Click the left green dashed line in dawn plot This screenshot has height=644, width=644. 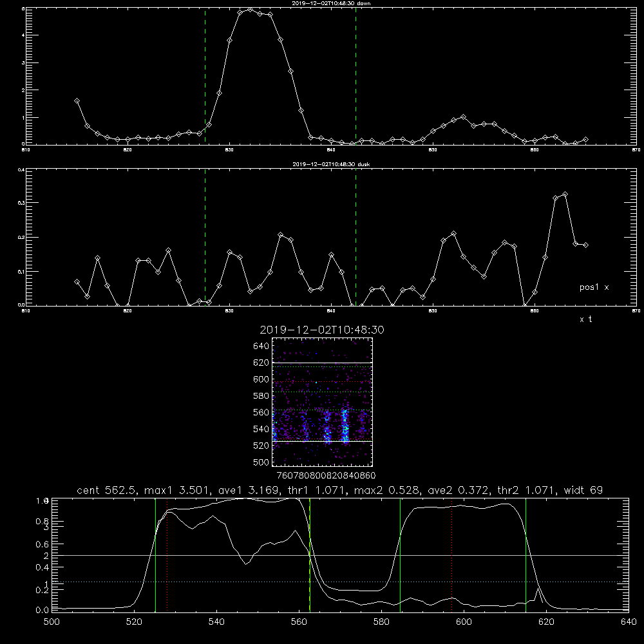click(205, 76)
